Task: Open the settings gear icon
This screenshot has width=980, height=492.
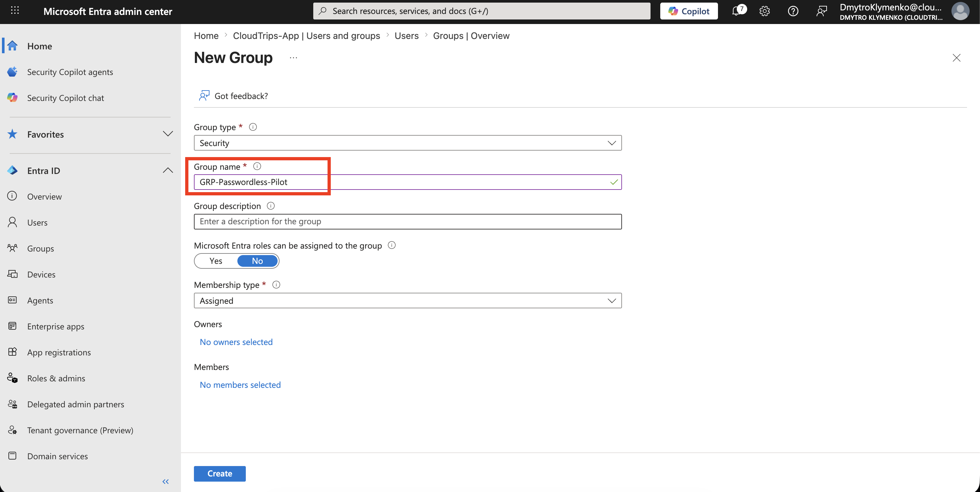Action: point(764,11)
